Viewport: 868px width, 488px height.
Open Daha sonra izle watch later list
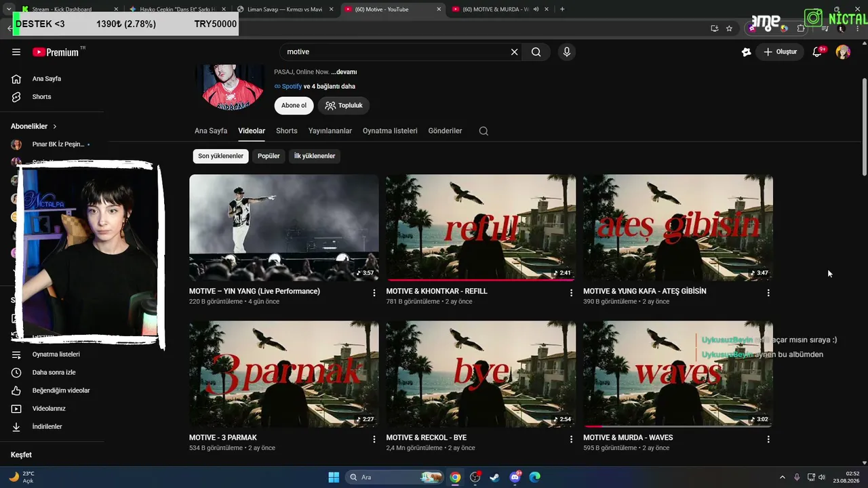54,373
